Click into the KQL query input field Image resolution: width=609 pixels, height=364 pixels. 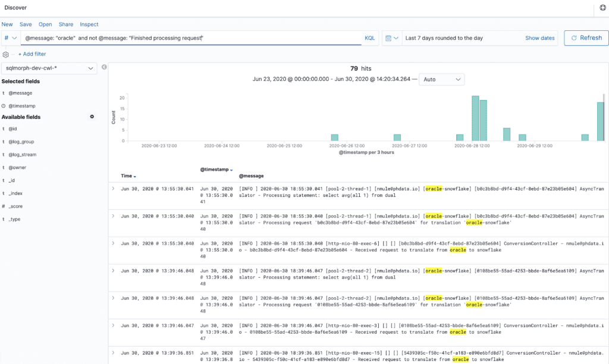191,38
